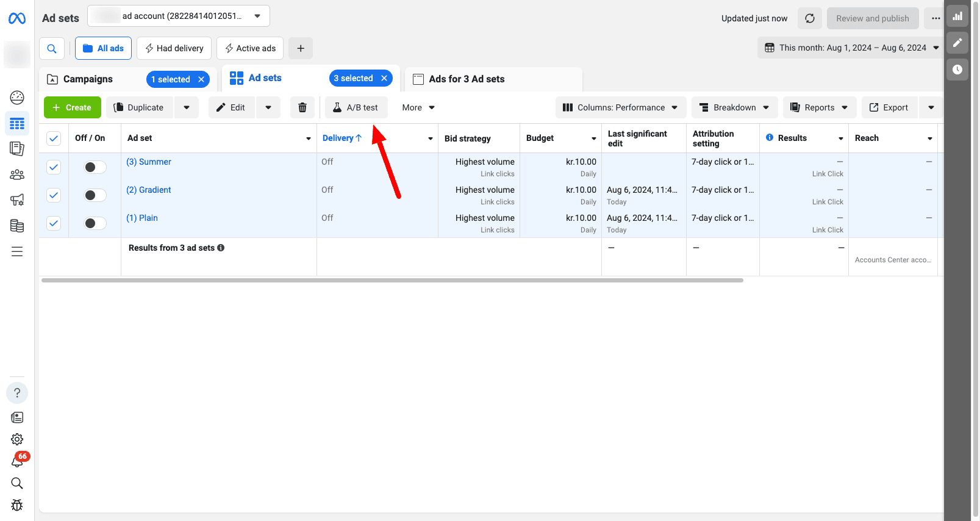This screenshot has height=521, width=980.
Task: Uncheck the select-all header checkbox
Action: click(x=54, y=138)
